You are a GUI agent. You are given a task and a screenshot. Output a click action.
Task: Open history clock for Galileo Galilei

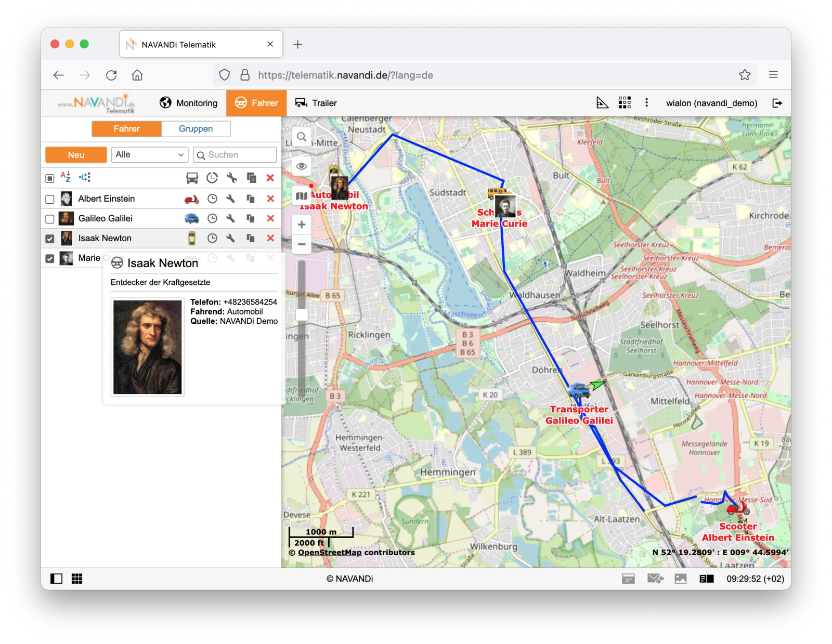tap(212, 218)
